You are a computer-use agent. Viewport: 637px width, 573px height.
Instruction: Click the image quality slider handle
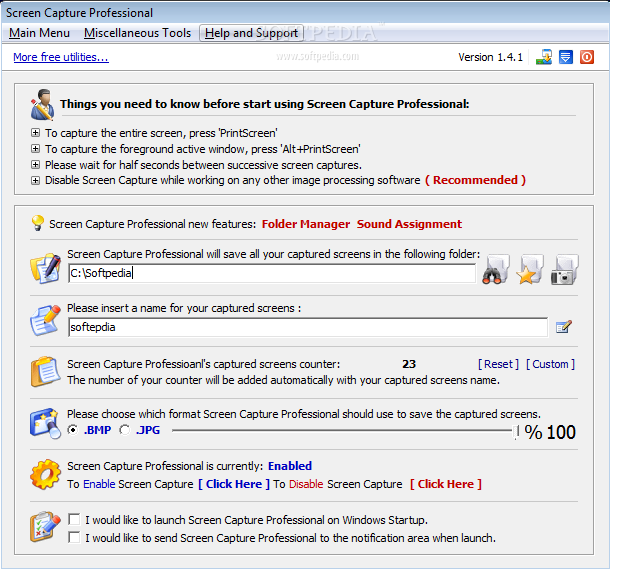(516, 432)
